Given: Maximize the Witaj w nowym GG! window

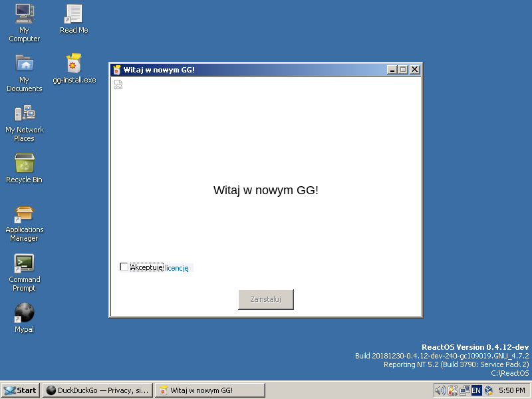Looking at the screenshot, I should pyautogui.click(x=403, y=70).
